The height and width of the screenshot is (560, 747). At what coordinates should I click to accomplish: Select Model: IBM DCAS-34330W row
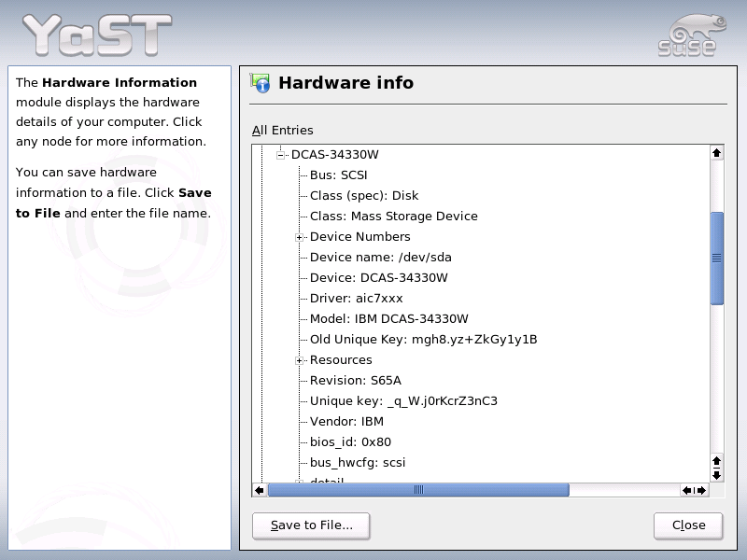[x=388, y=319]
